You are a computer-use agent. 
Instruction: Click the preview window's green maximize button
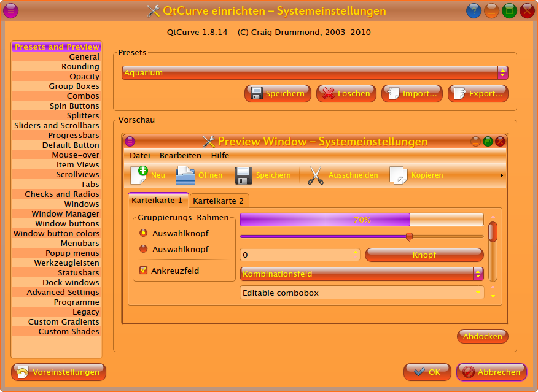[x=488, y=141]
